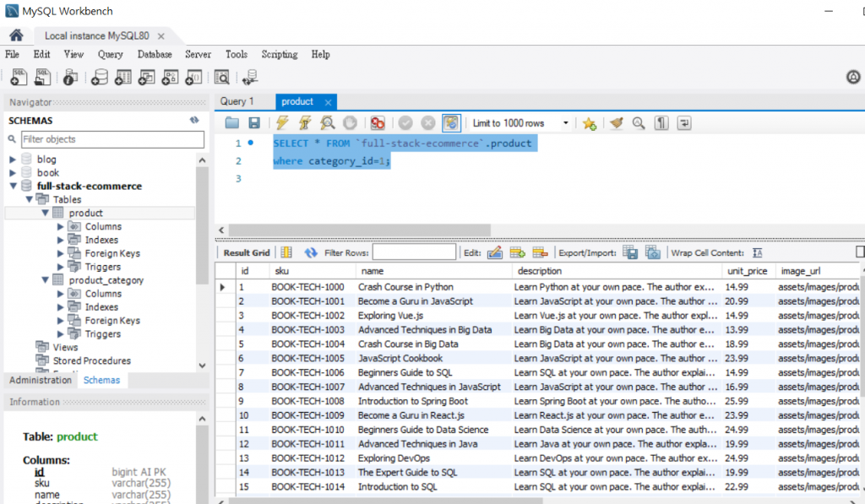This screenshot has width=865, height=504.
Task: Open the File menu
Action: pos(12,54)
